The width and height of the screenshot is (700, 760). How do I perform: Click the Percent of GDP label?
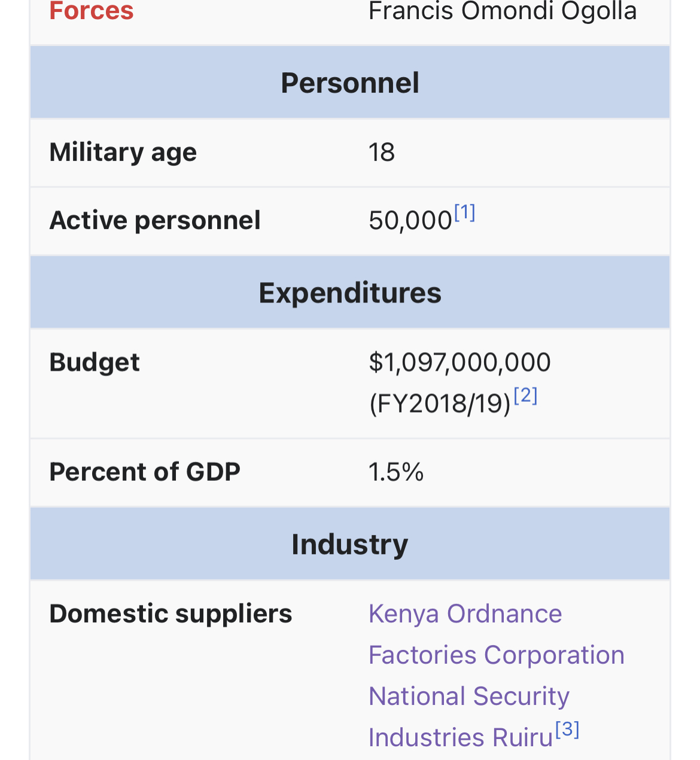coord(145,472)
